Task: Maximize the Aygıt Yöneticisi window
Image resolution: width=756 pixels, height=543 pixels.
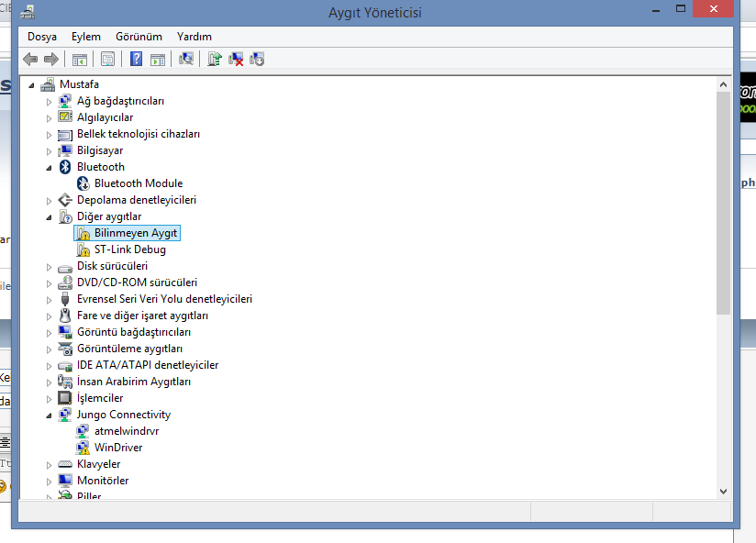Action: coord(680,8)
